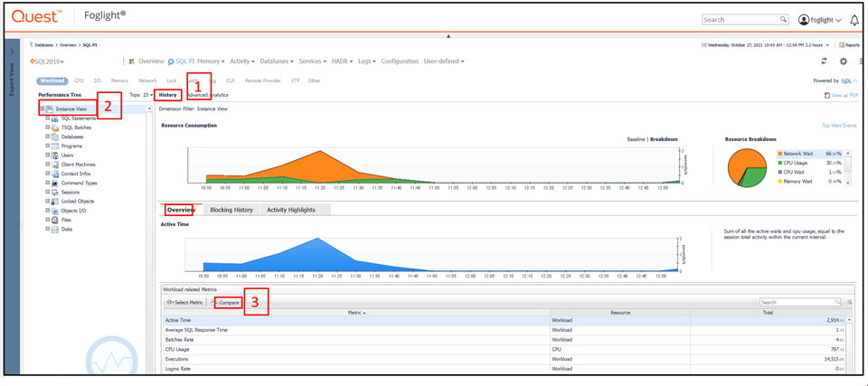868x386 pixels.
Task: Open the Services menu
Action: tap(313, 61)
